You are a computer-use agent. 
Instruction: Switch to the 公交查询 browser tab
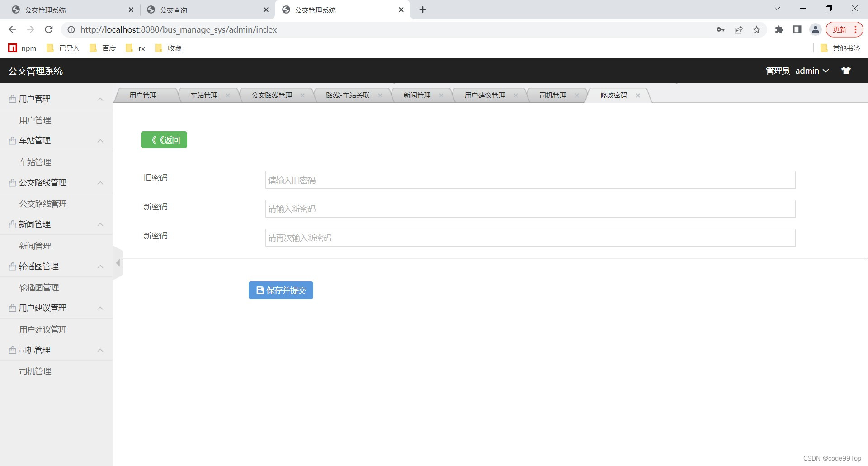174,10
